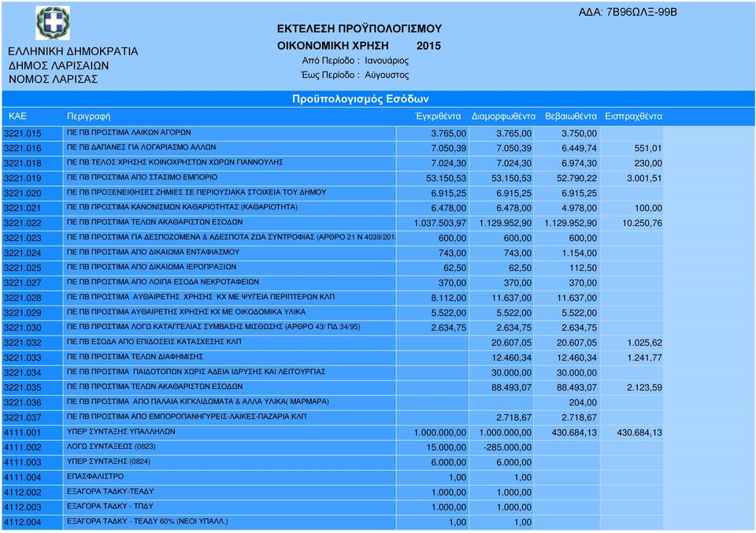
Task: Click collected amount 430.684,13
Action: tap(639, 433)
